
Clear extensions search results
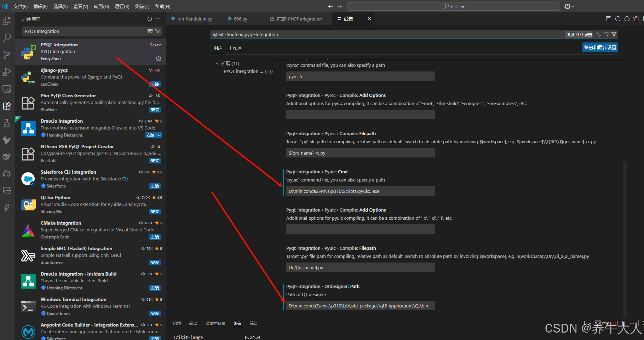pos(150,31)
